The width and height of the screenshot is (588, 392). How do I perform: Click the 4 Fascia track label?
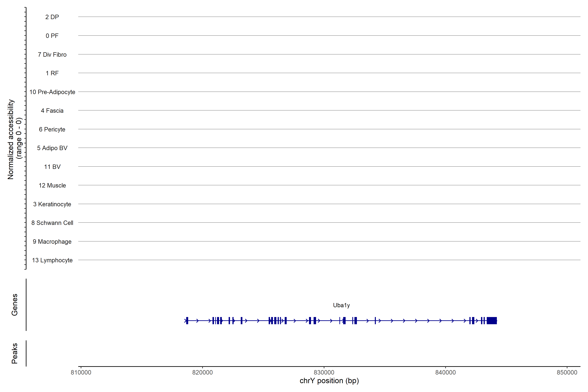click(52, 111)
